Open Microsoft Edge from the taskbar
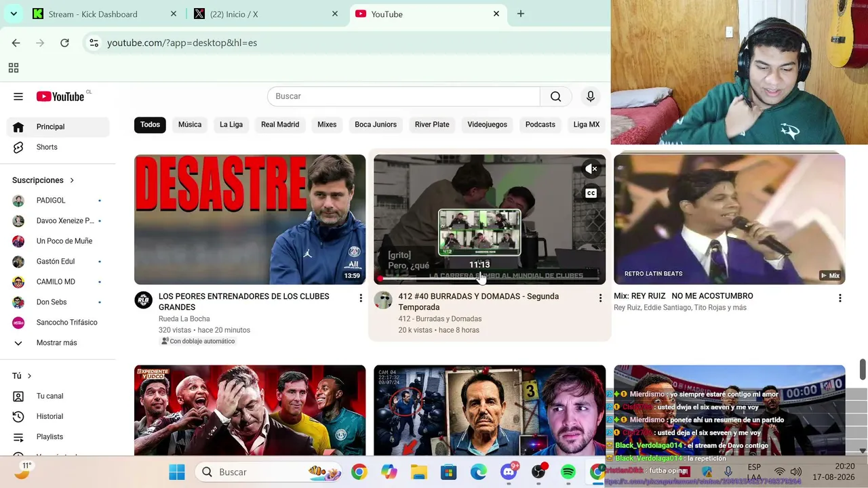 (479, 472)
